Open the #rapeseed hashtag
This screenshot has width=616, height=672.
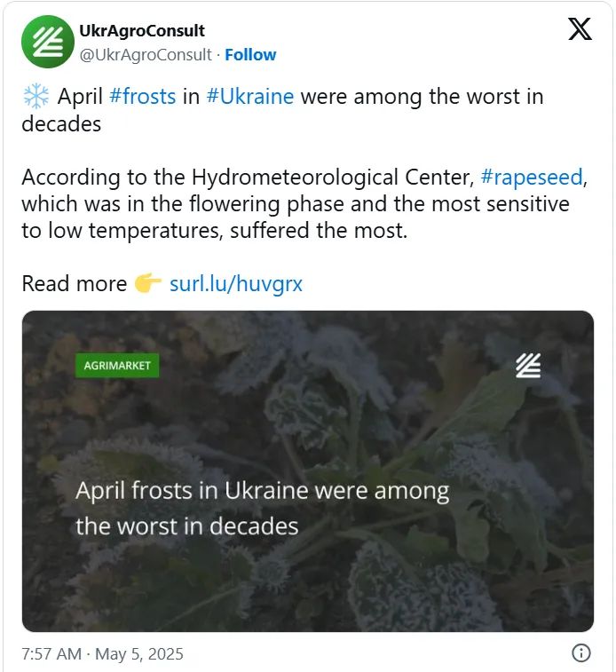point(532,177)
